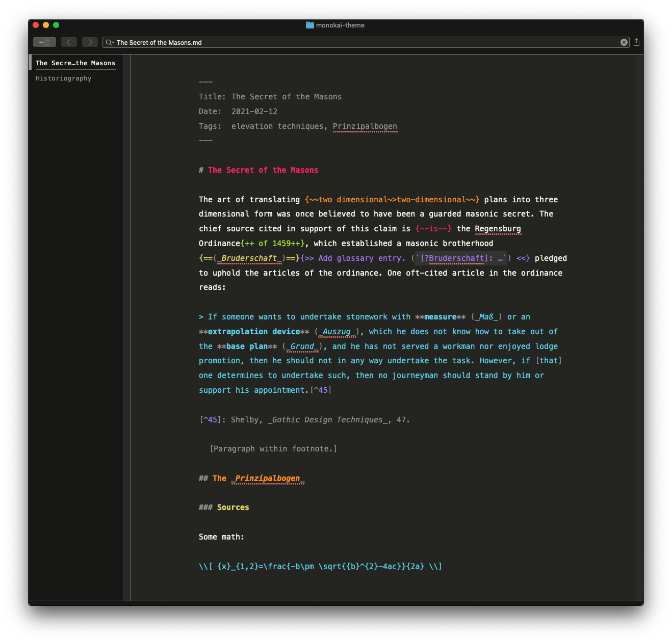Image resolution: width=672 pixels, height=643 pixels.
Task: Click the footnote definition for Shelby
Action: point(304,420)
